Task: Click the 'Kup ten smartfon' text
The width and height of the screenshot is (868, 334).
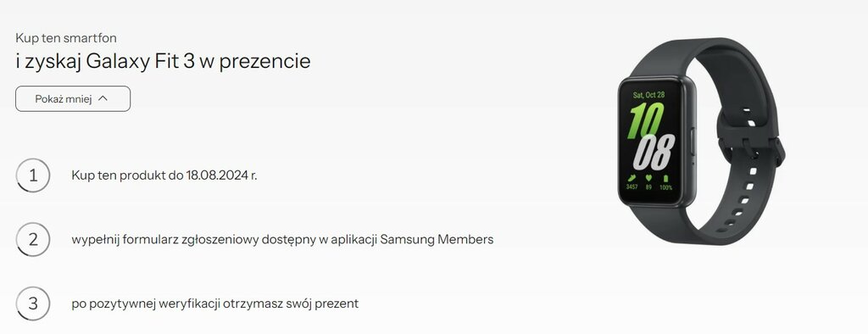Action: point(66,38)
